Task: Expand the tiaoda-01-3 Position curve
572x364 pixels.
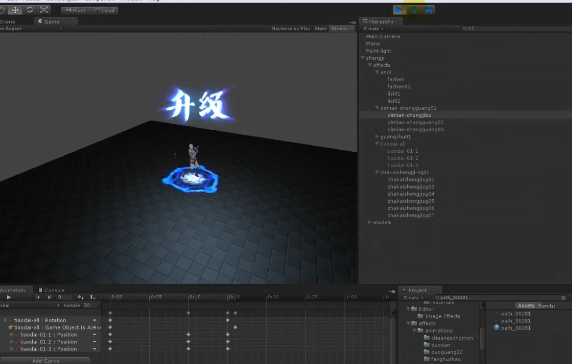Action: point(11,349)
